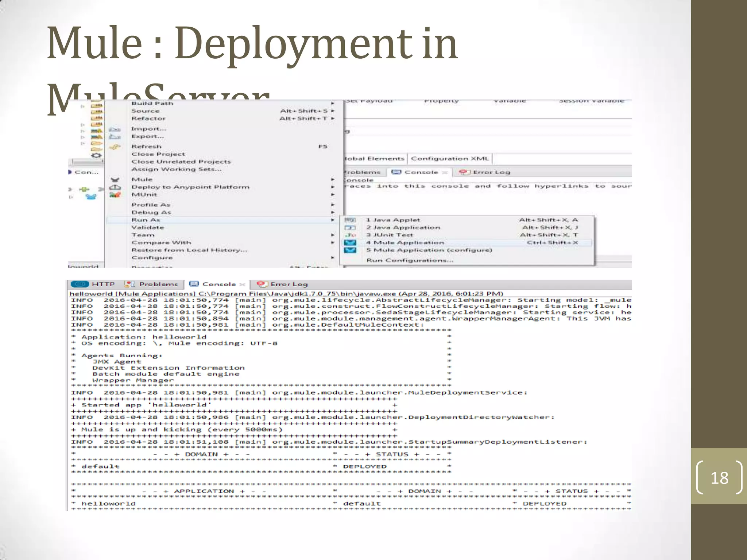Viewport: 747px width, 560px height.
Task: Expand Profile As submenu arrow
Action: 333,205
